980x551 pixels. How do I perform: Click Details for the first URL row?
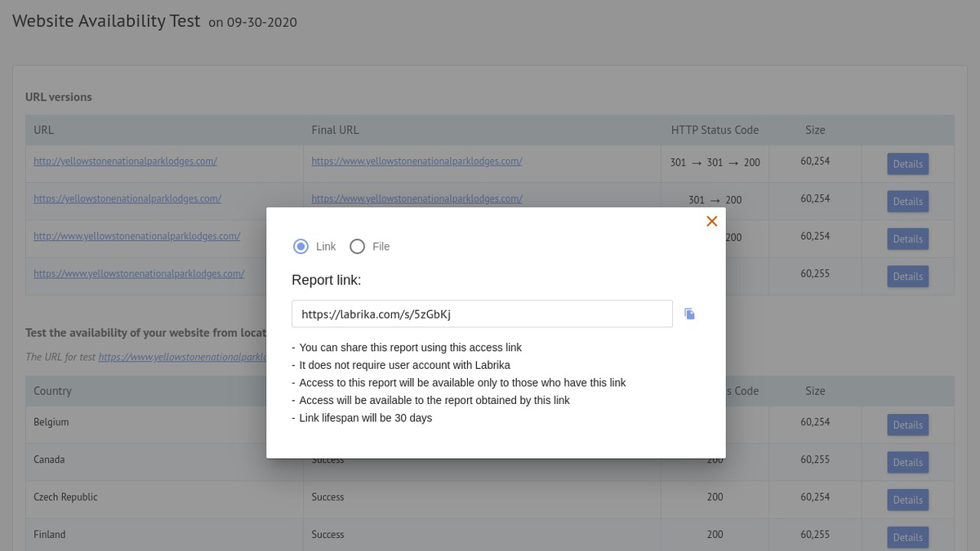[x=907, y=163]
